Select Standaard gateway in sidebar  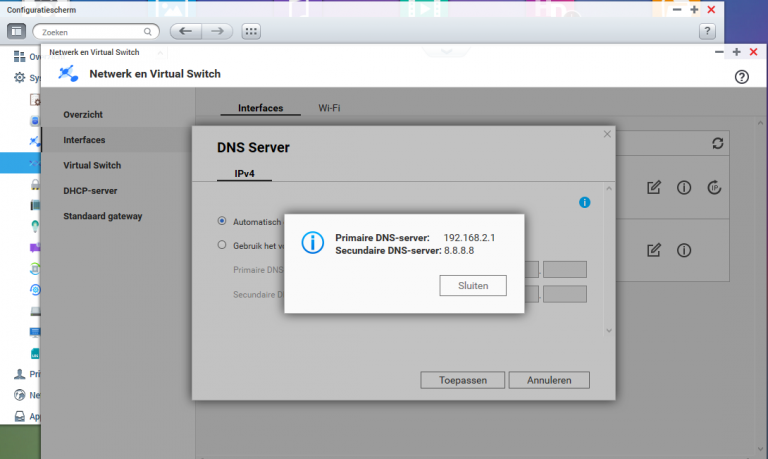click(x=102, y=215)
